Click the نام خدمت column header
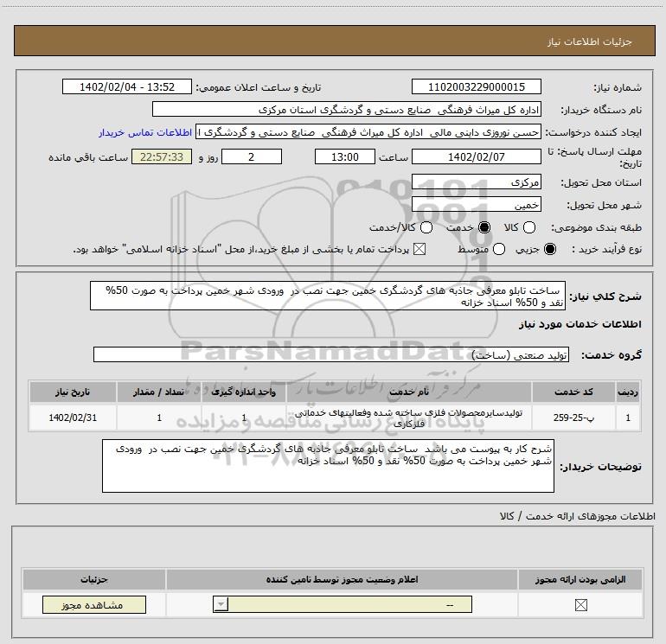 408,392
